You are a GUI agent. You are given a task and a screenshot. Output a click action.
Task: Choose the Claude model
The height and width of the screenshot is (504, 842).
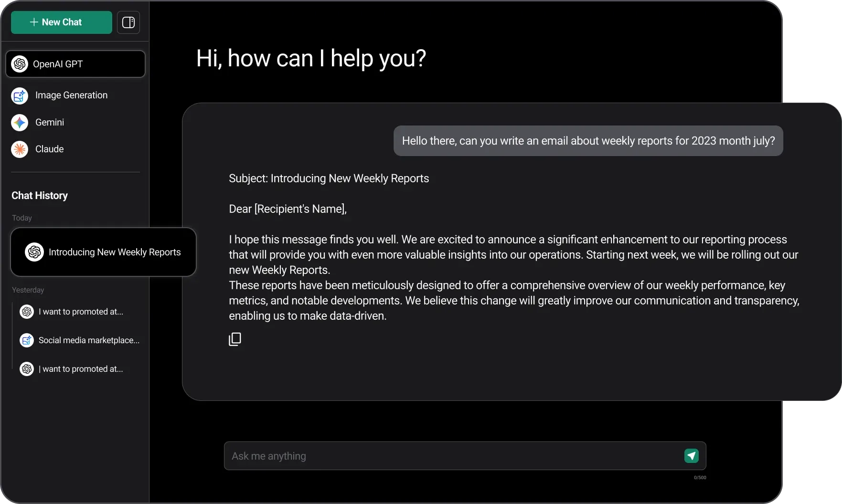click(50, 149)
